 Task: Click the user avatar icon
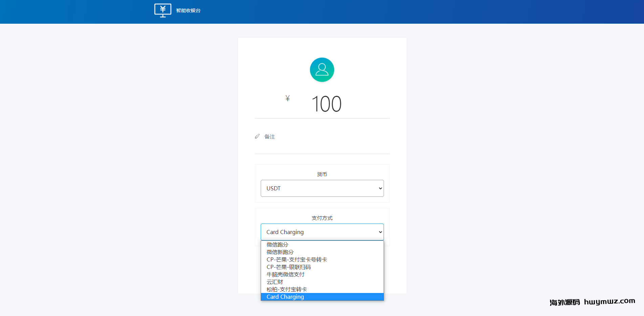pyautogui.click(x=322, y=70)
